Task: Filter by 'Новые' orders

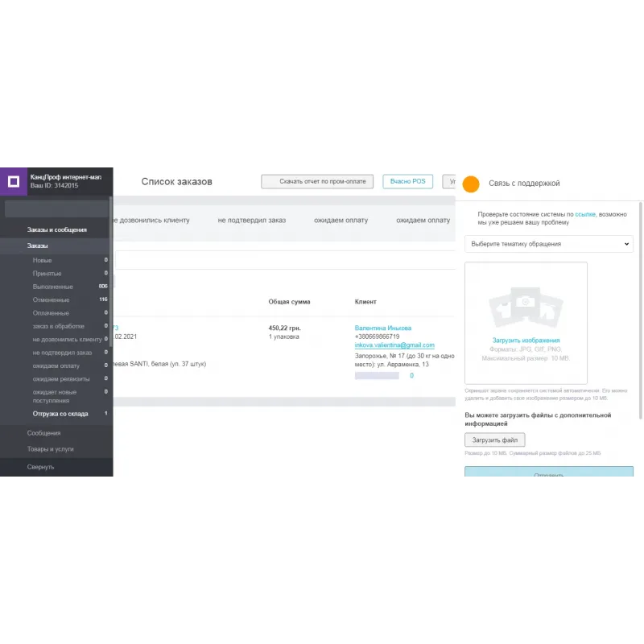Action: [42, 261]
